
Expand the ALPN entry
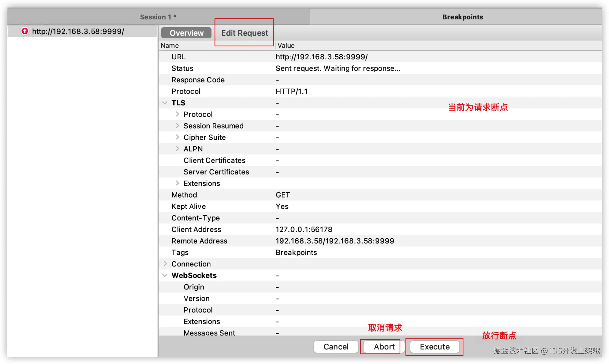[177, 148]
